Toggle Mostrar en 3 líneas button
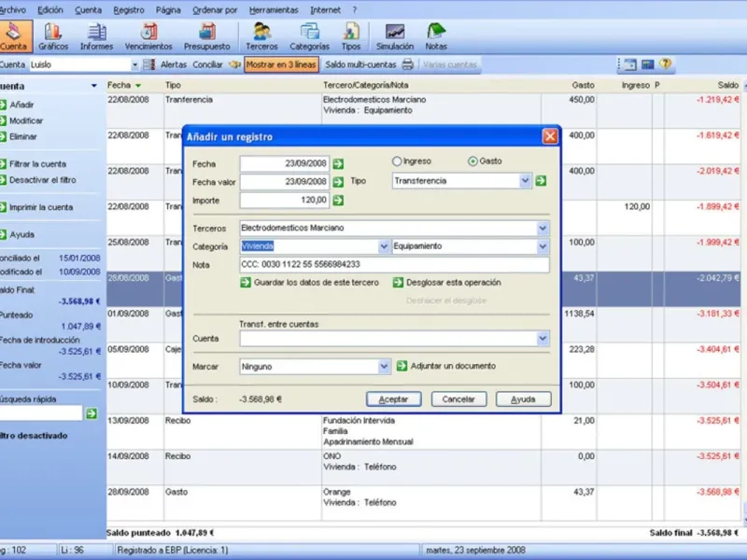 pos(281,64)
